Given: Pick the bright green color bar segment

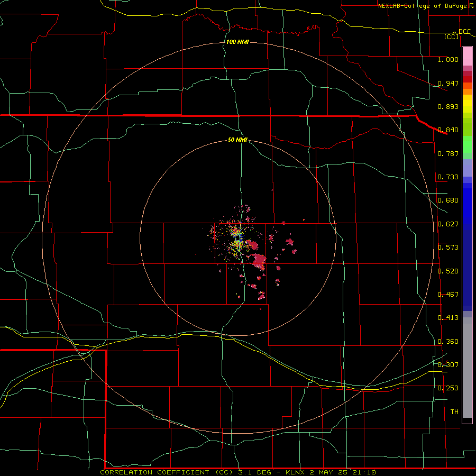Looking at the screenshot, I should [467, 144].
